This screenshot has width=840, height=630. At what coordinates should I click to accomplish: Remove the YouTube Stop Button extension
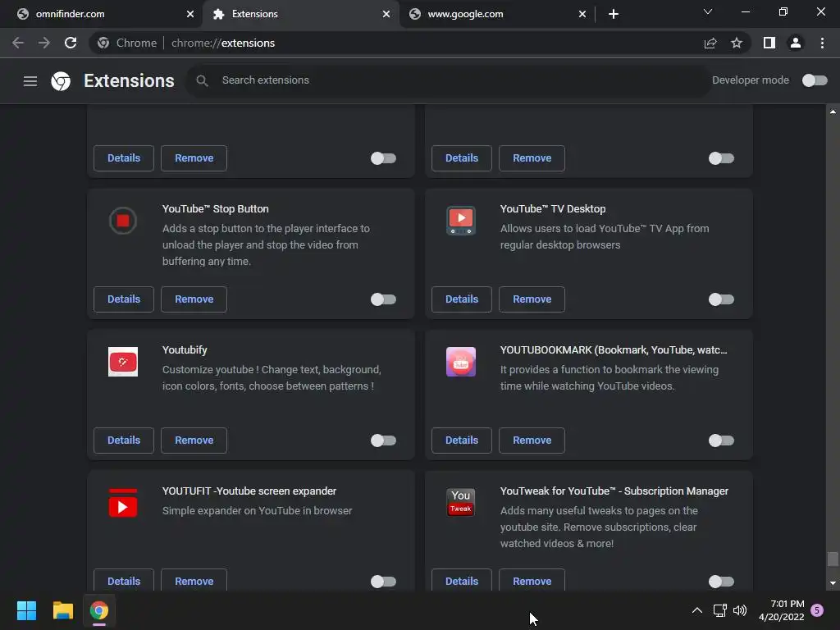coord(194,299)
